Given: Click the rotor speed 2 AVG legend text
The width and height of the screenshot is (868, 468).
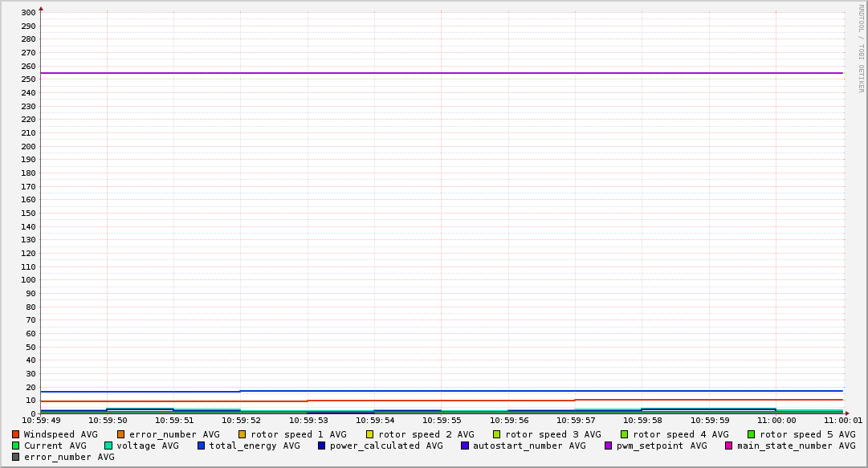Looking at the screenshot, I should 426,434.
